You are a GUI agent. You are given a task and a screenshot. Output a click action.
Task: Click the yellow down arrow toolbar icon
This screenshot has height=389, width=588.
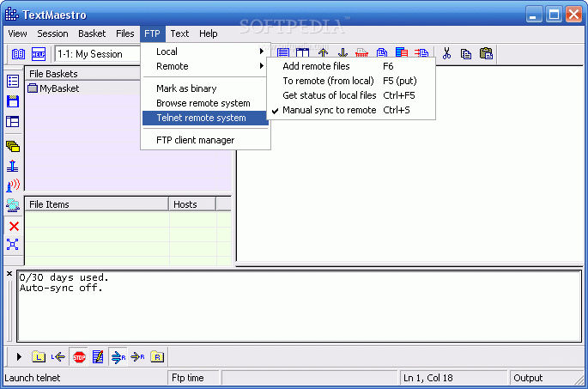point(342,53)
